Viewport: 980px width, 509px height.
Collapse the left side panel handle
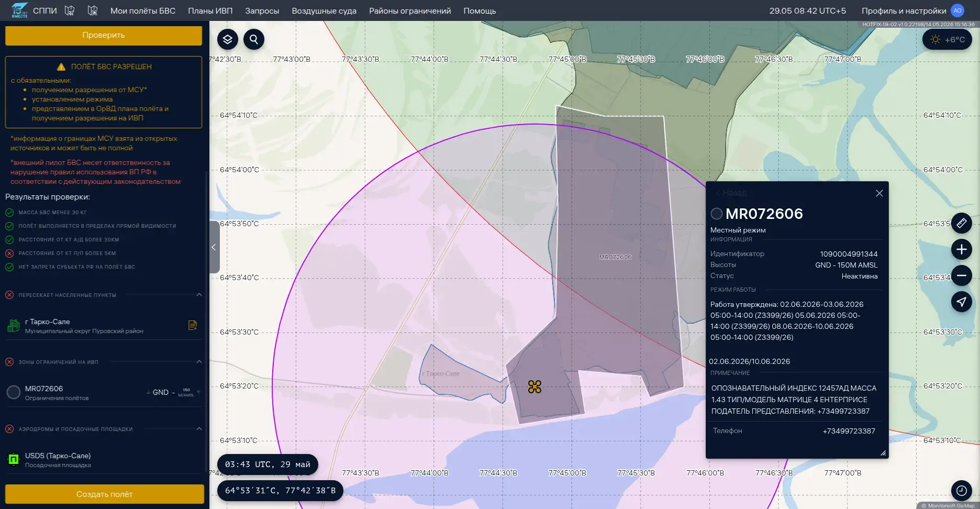[214, 247]
